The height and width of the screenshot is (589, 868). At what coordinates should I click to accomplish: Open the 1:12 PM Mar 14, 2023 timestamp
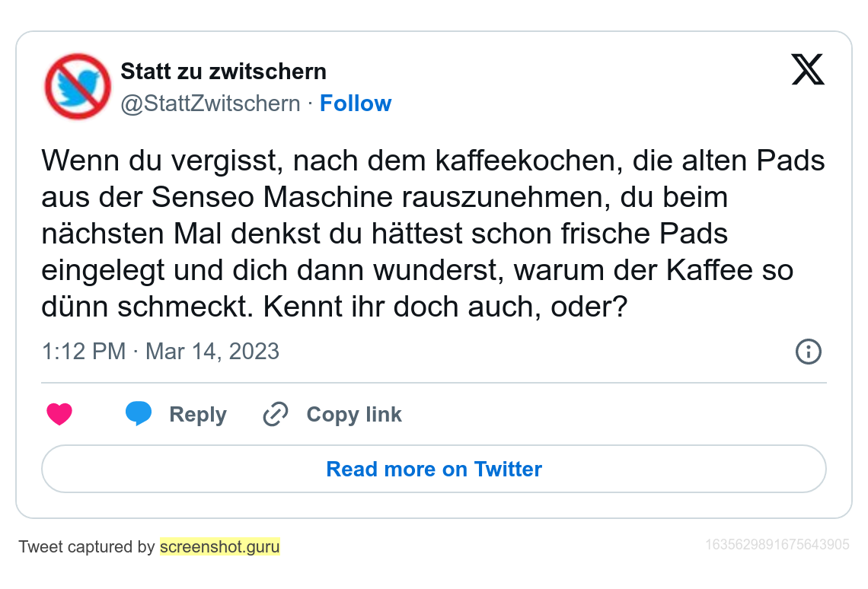pos(161,352)
